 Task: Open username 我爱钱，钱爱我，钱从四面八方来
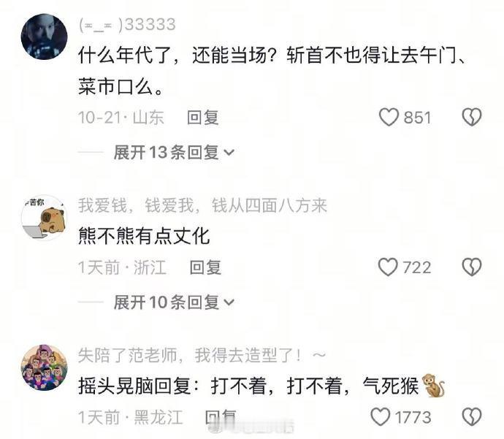point(202,205)
